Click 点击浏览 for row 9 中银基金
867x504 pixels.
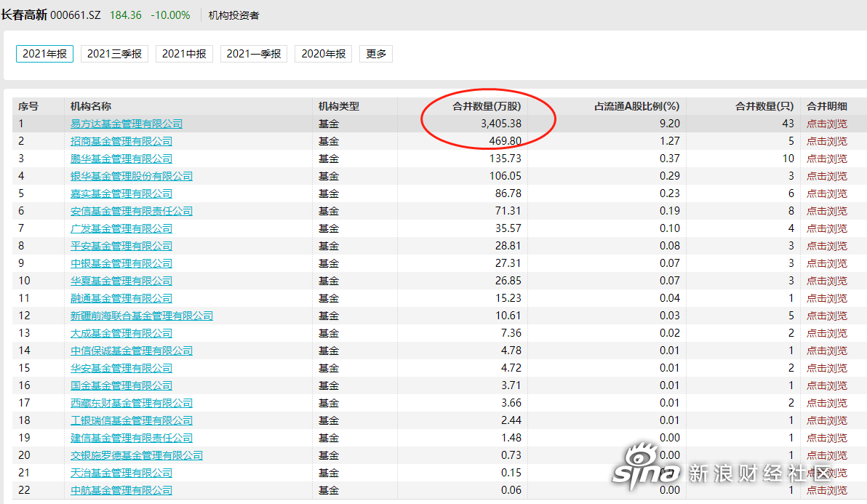pos(827,263)
